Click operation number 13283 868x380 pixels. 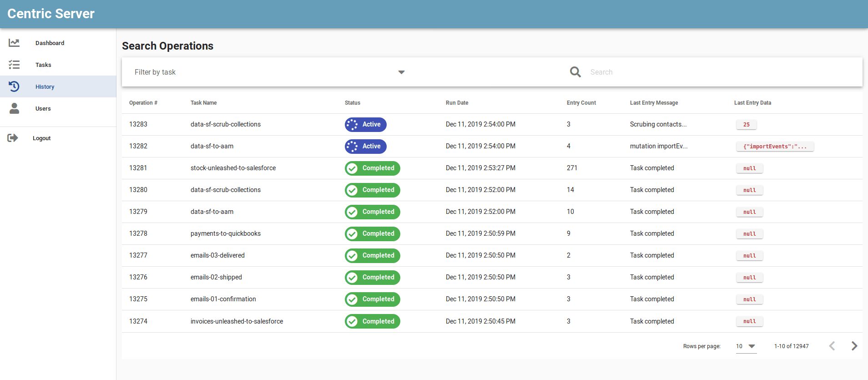(138, 124)
